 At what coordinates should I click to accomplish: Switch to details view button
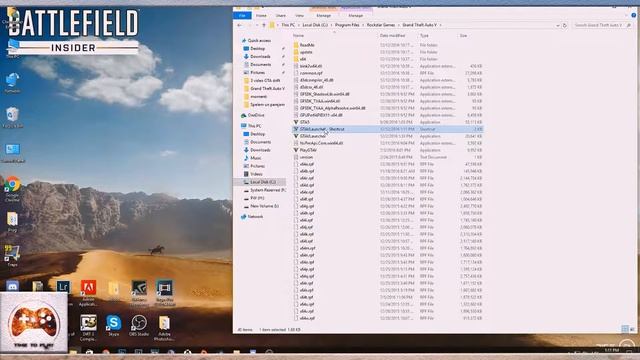coord(625,329)
